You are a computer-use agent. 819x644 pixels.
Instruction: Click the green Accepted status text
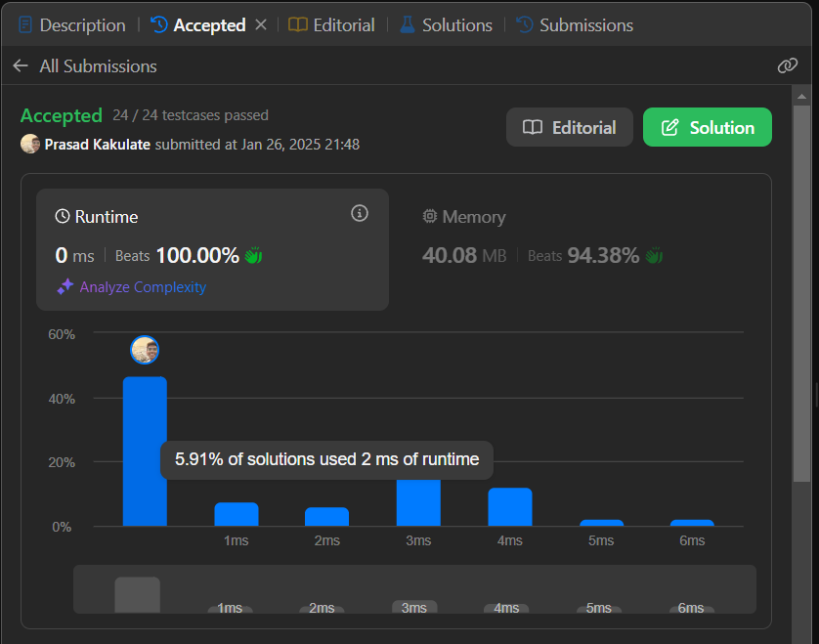(x=62, y=116)
